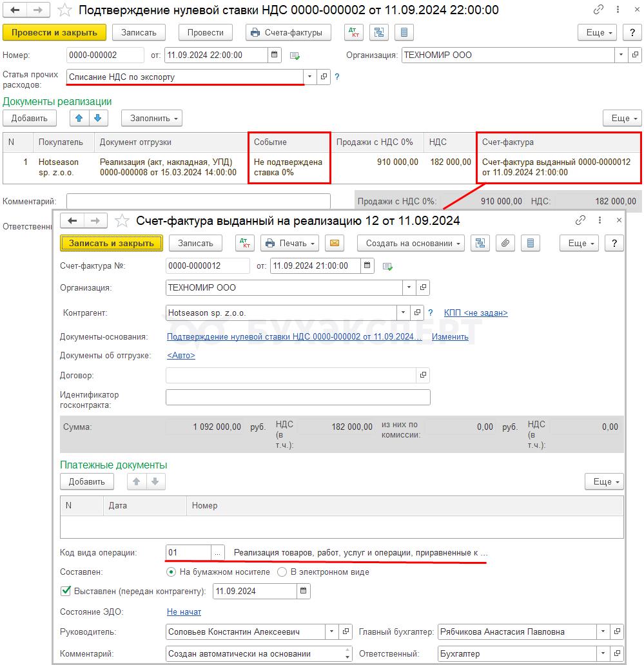Open Печать dropdown menu
Screen dimensions: 644x665
click(289, 243)
